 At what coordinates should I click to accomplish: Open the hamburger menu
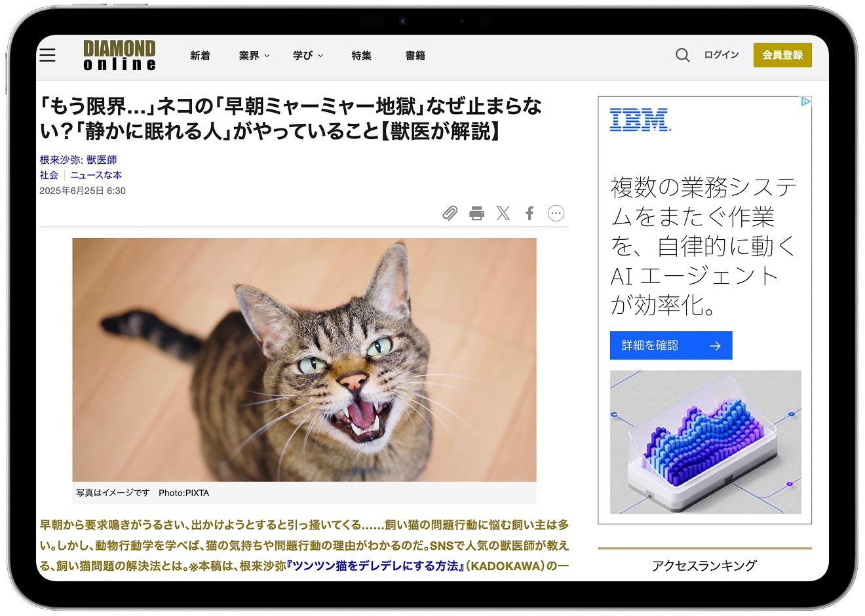point(47,55)
